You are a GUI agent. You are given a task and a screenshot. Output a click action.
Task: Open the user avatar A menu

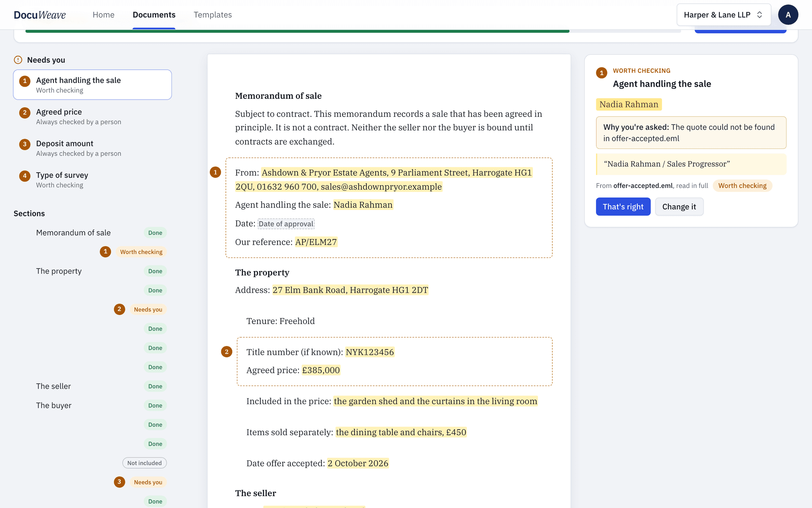[x=788, y=15]
